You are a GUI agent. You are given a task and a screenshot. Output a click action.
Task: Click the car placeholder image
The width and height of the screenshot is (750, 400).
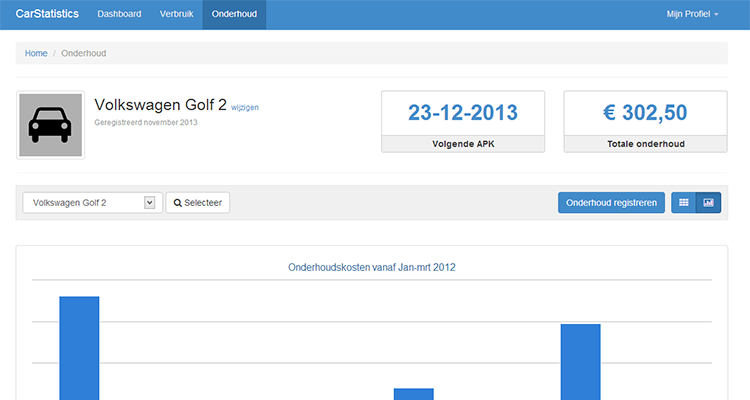tap(50, 125)
